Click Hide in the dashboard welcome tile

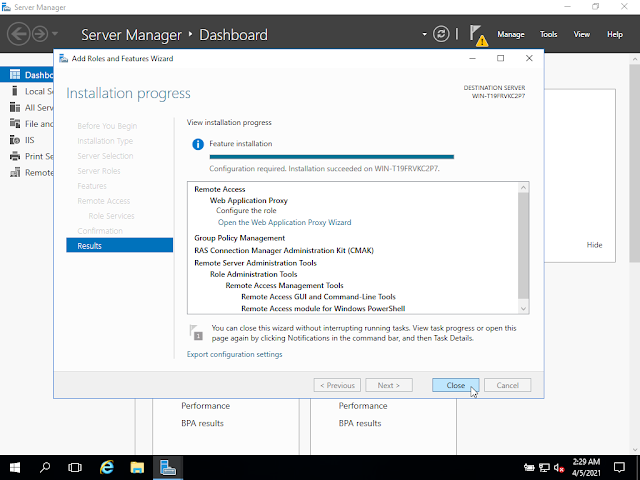pos(594,245)
